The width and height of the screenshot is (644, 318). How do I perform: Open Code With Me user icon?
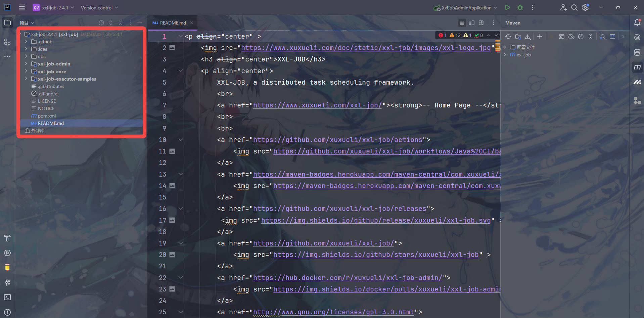coord(563,7)
